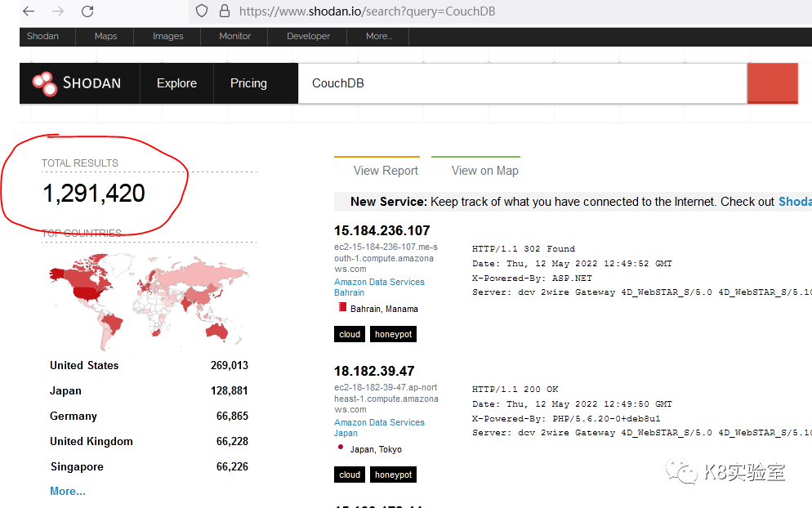The image size is (812, 508).
Task: Switch to View Report tab
Action: point(386,171)
